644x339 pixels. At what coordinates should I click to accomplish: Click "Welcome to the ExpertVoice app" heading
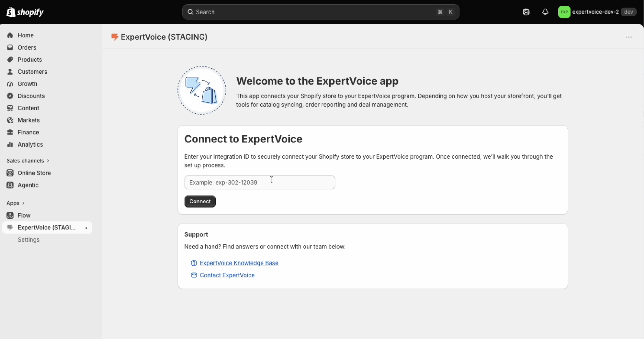pos(317,81)
